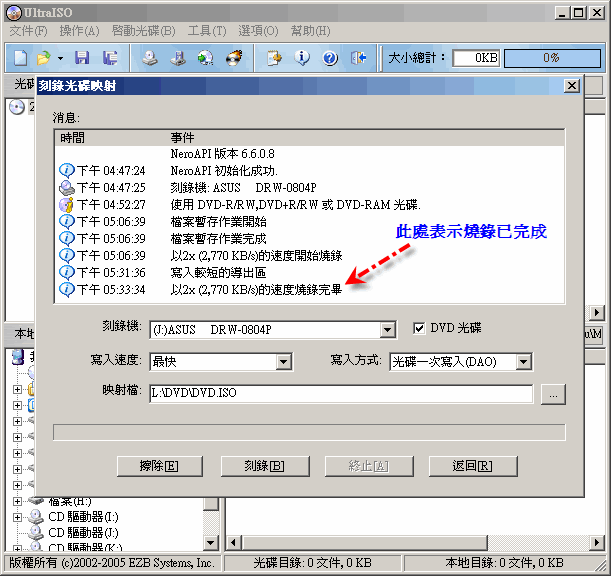Open the 啓動光碟(B) menu

[143, 31]
